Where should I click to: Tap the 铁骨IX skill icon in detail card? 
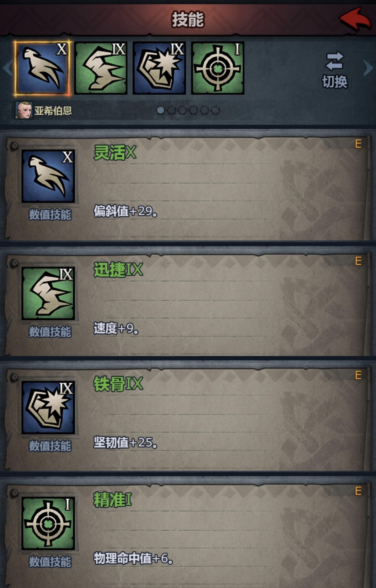pyautogui.click(x=48, y=408)
